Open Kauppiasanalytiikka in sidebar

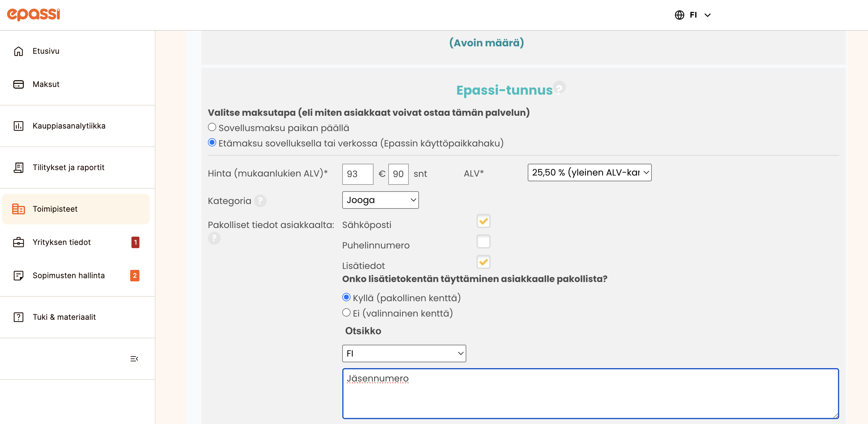click(x=76, y=126)
